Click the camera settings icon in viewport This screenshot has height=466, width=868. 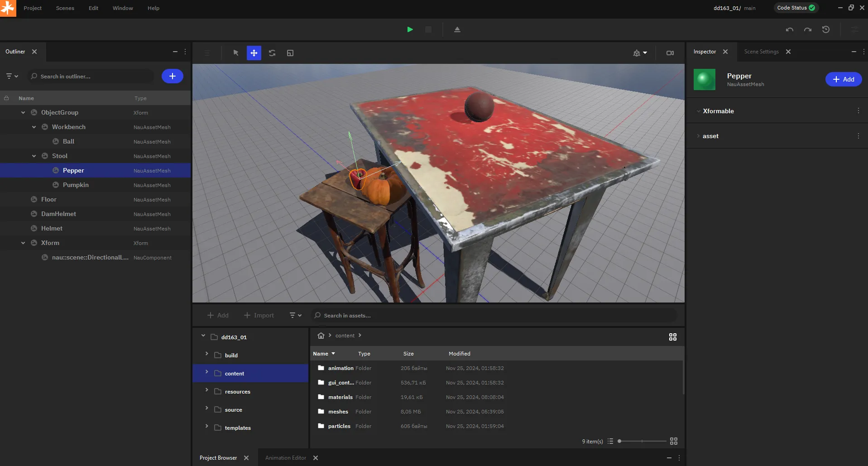(670, 53)
